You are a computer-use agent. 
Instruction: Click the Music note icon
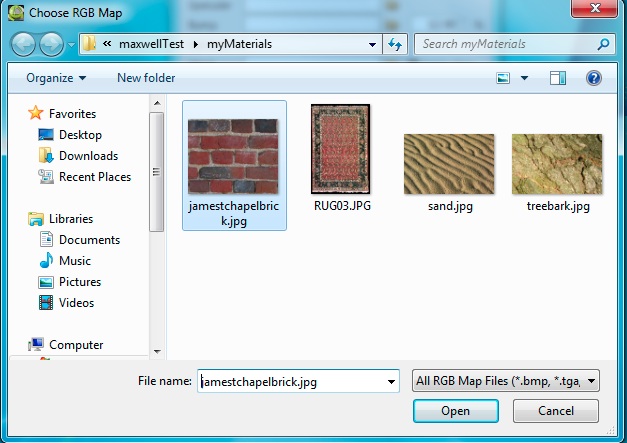46,260
